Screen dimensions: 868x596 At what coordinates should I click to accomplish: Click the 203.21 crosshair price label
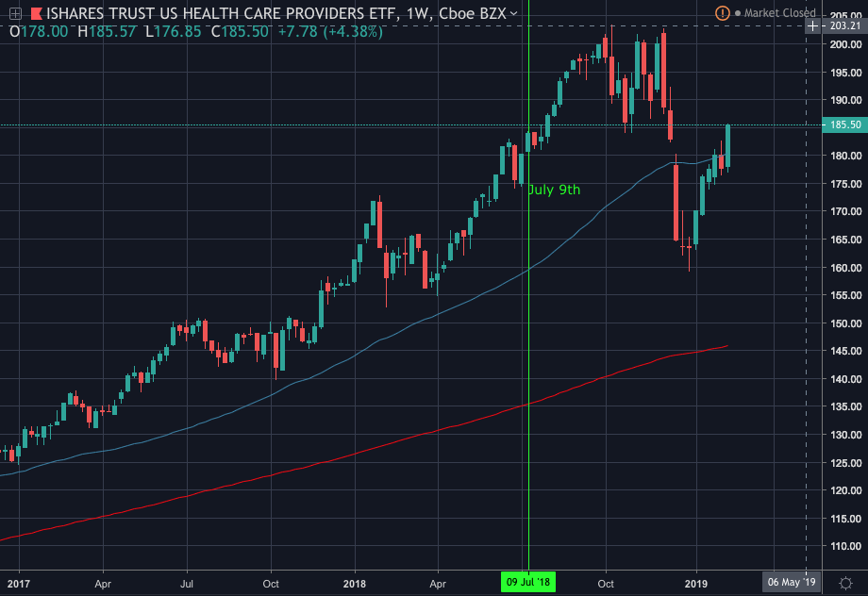click(845, 25)
